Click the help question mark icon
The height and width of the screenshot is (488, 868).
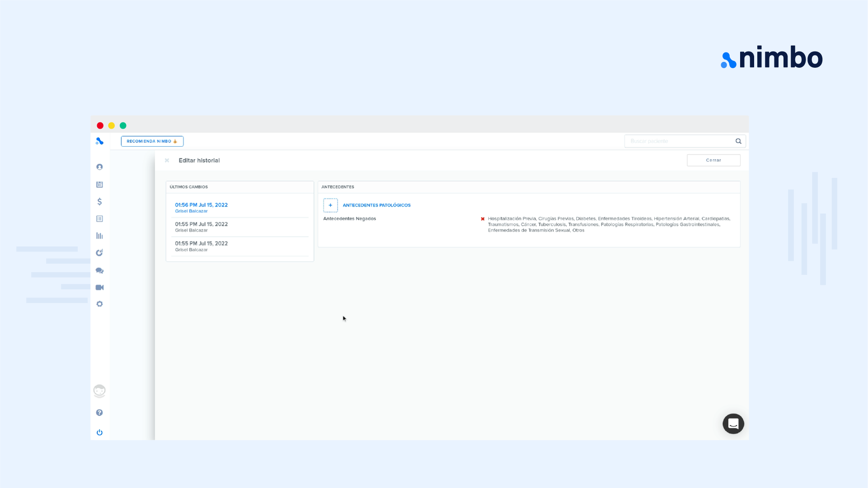click(x=99, y=413)
